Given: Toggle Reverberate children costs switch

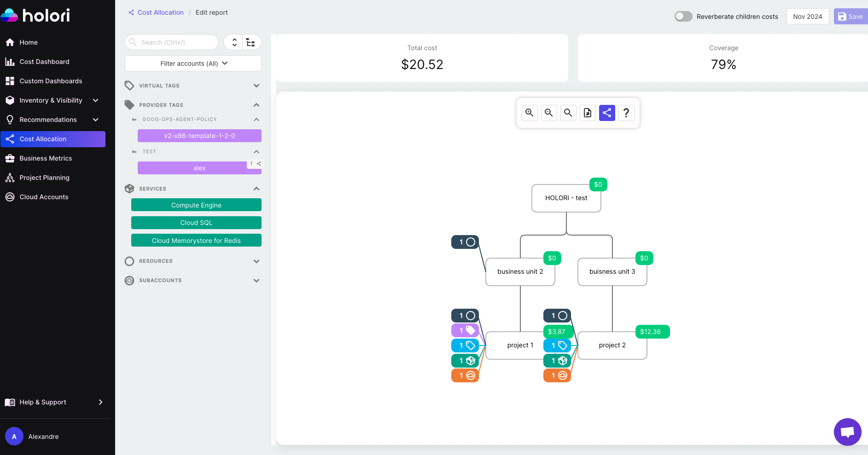Looking at the screenshot, I should [x=683, y=17].
